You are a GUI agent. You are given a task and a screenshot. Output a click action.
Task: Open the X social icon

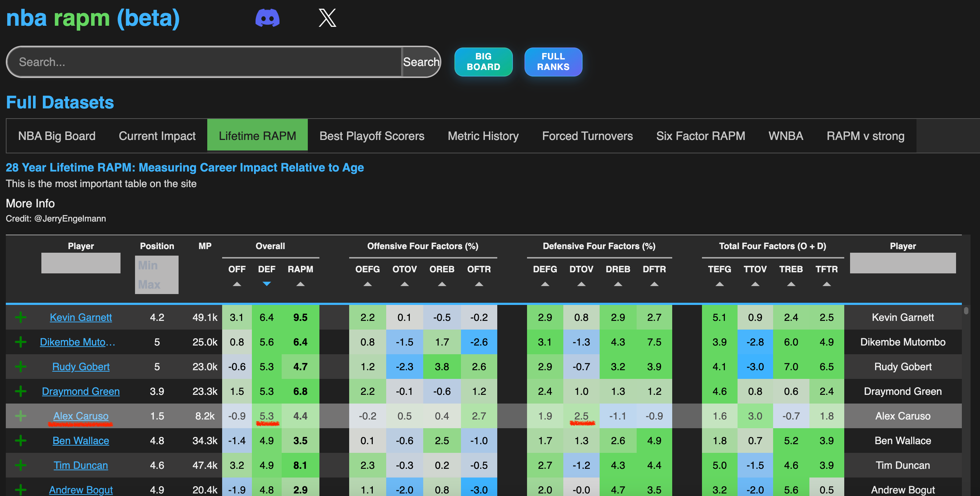point(327,18)
